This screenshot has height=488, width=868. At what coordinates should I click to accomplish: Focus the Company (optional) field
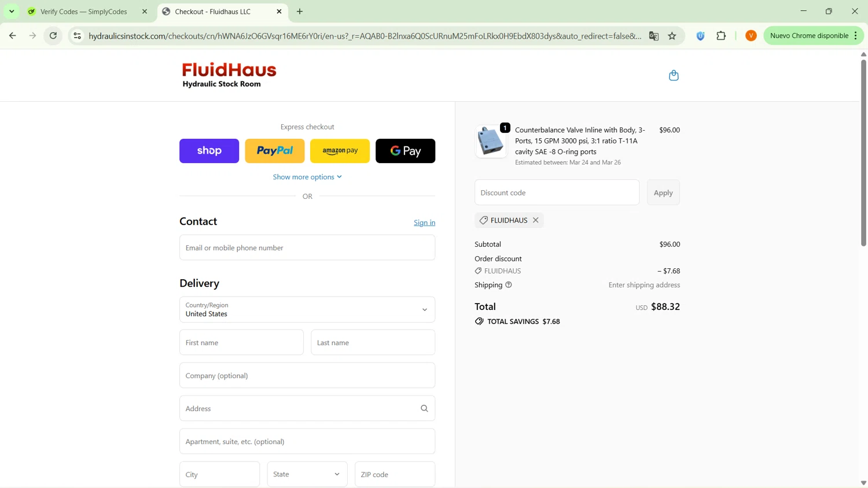pyautogui.click(x=307, y=375)
